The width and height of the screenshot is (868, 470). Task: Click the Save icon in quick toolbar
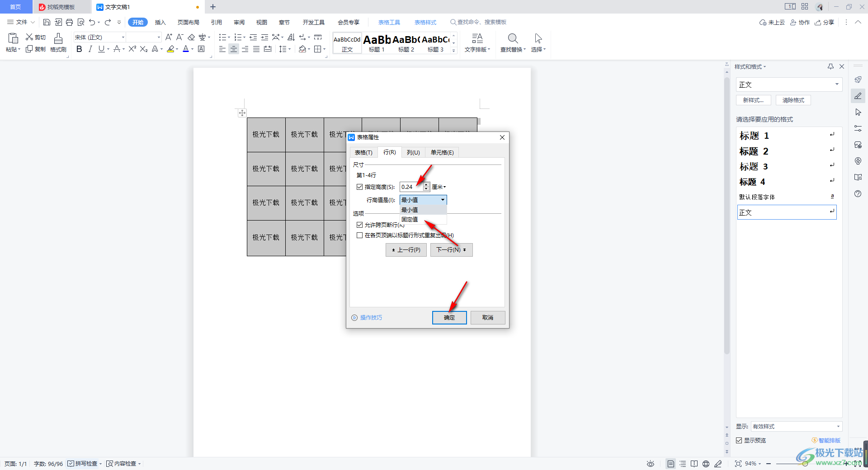[47, 22]
